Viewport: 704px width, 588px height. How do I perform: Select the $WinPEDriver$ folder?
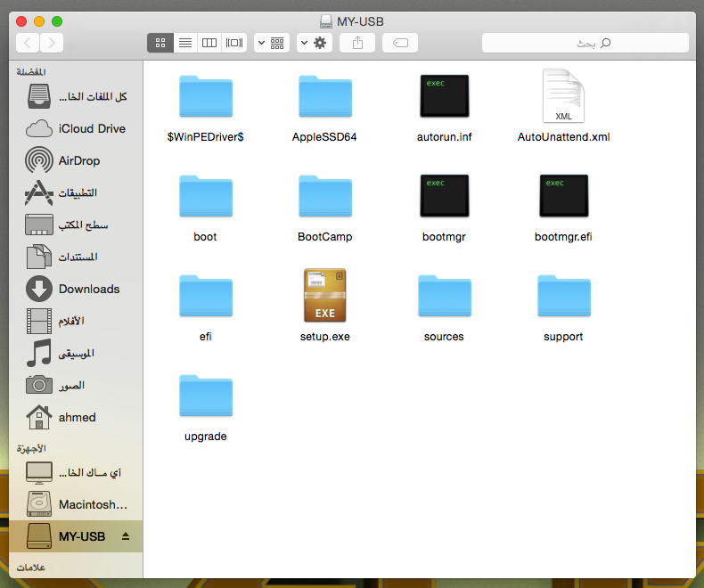(x=206, y=96)
